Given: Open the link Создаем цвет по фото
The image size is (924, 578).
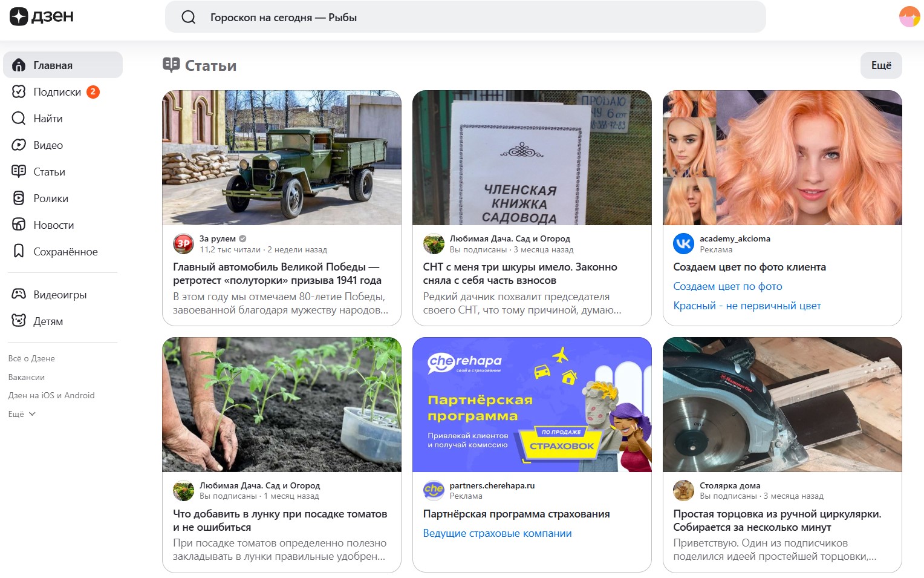Looking at the screenshot, I should click(727, 286).
